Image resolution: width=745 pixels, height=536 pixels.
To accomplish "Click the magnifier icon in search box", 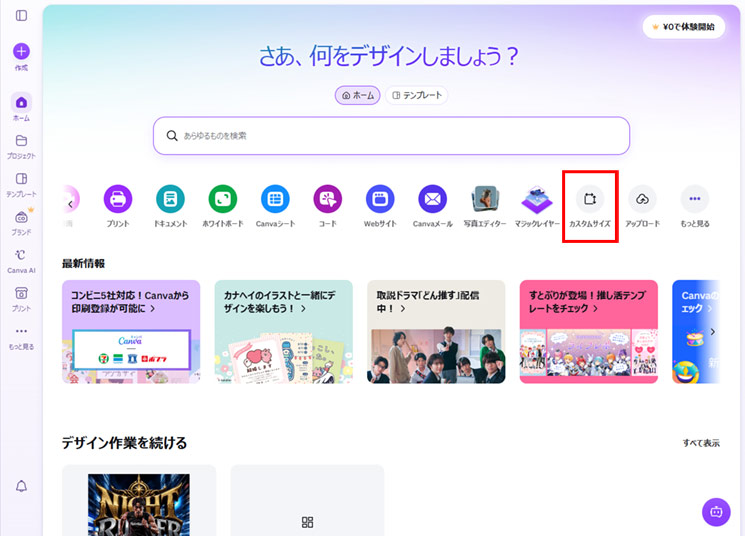I will (172, 136).
